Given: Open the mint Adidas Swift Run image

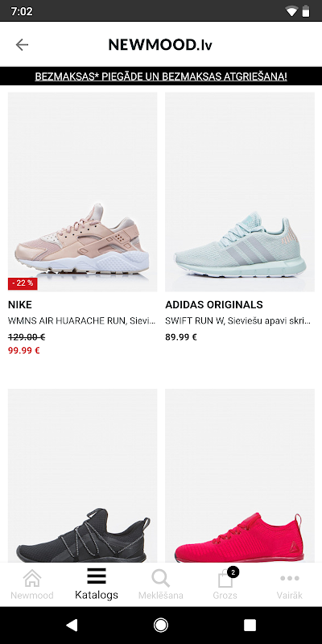Looking at the screenshot, I should click(x=240, y=192).
